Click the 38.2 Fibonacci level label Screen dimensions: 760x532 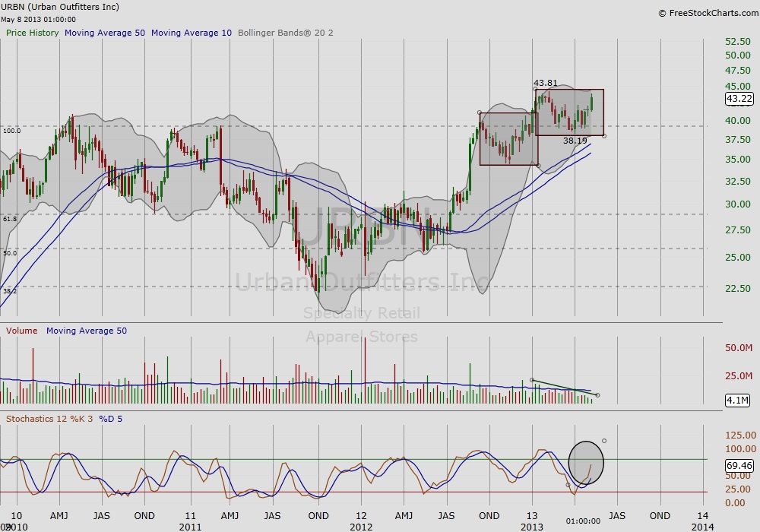(10, 291)
